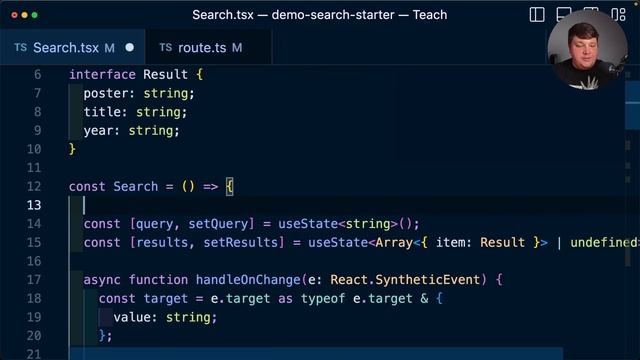
Task: Click line number 17 in the gutter
Action: (x=34, y=280)
